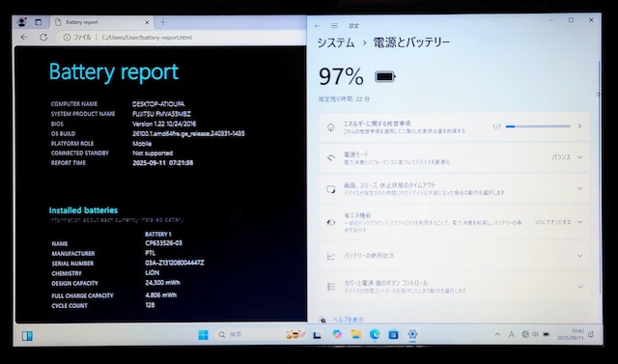Image resolution: width=618 pixels, height=364 pixels.
Task: Expand 画面、スリープ、休止状態のタイムアウト section
Action: click(x=454, y=188)
